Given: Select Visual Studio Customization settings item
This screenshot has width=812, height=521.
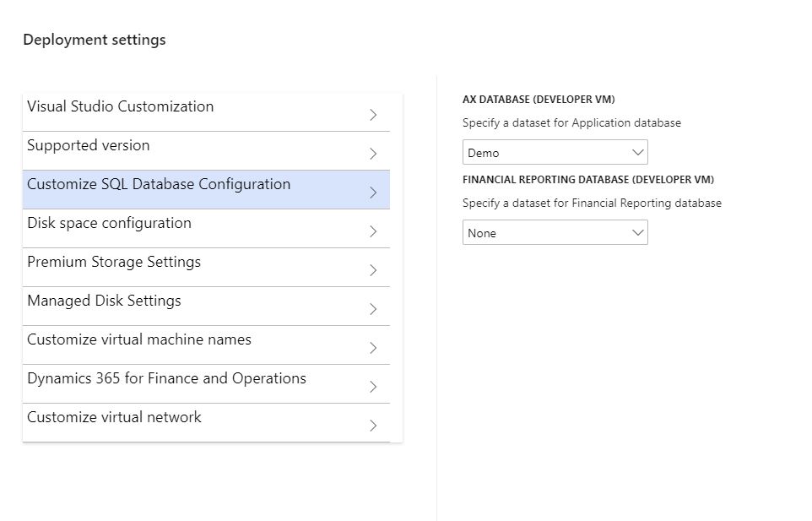Looking at the screenshot, I should click(x=206, y=111).
